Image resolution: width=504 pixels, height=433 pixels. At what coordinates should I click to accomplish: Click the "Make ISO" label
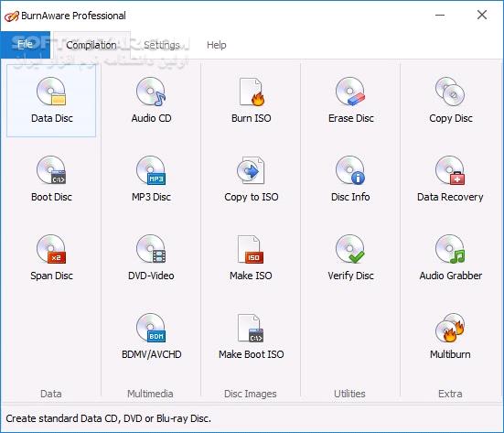point(251,276)
